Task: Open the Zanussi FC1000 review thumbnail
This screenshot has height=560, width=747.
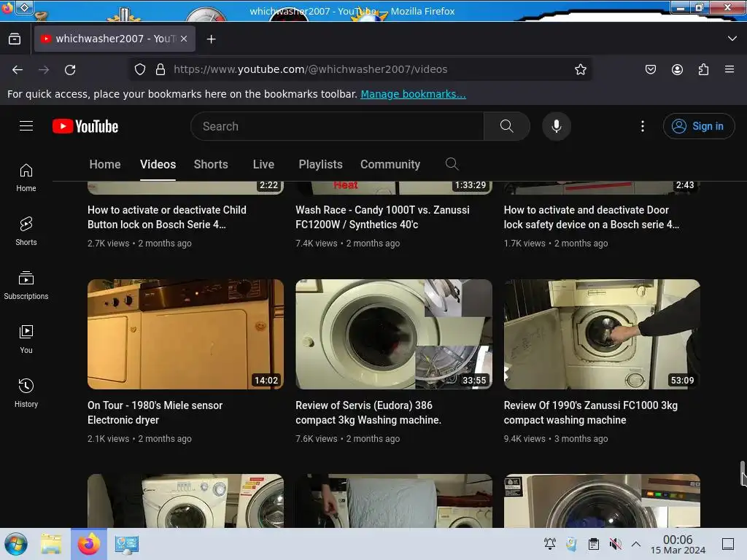Action: point(602,334)
